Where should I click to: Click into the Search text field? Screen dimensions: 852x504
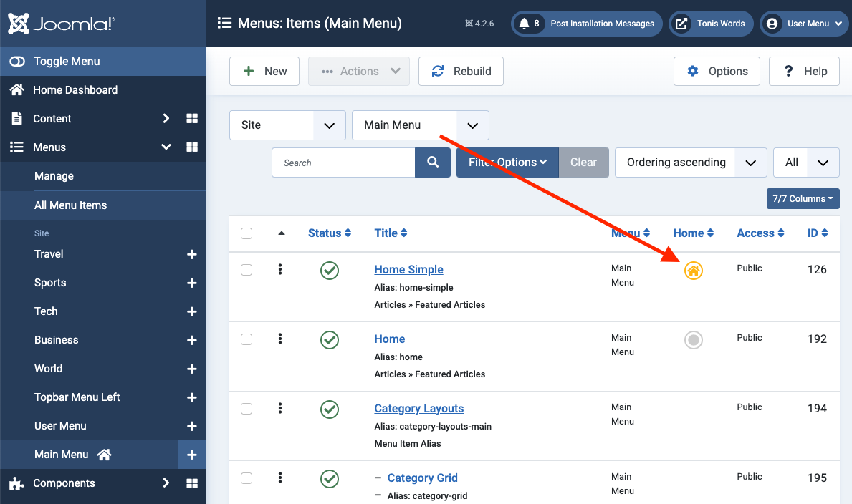343,163
